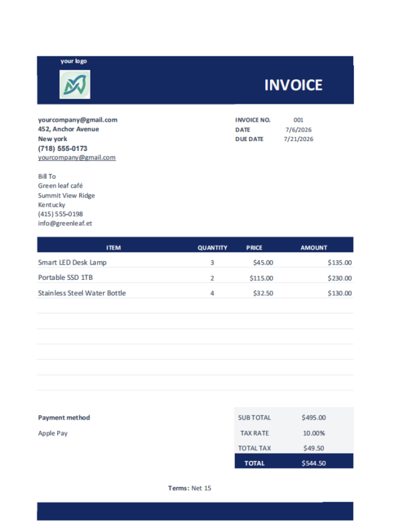This screenshot has height=532, width=399.
Task: Select the 'TAX RATE' label
Action: pyautogui.click(x=255, y=434)
